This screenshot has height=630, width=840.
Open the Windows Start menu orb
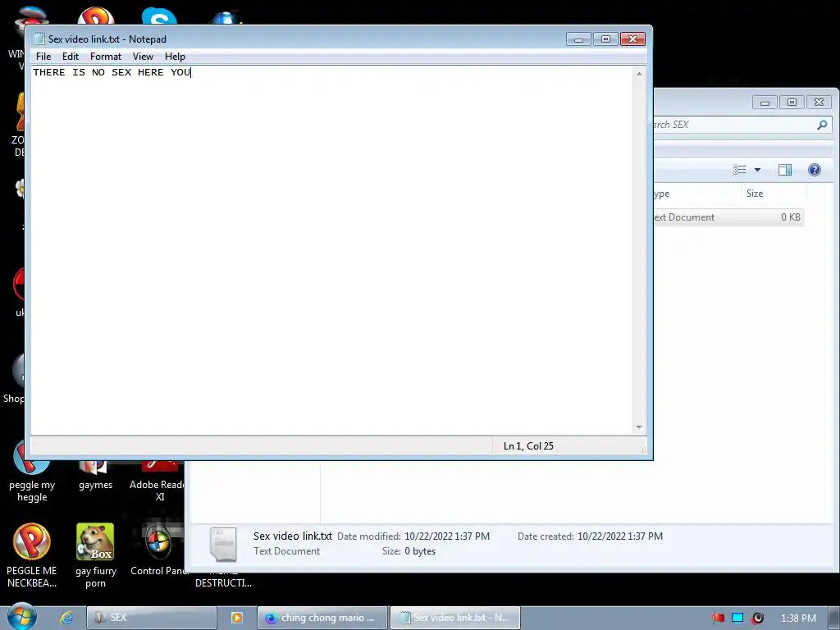[22, 616]
